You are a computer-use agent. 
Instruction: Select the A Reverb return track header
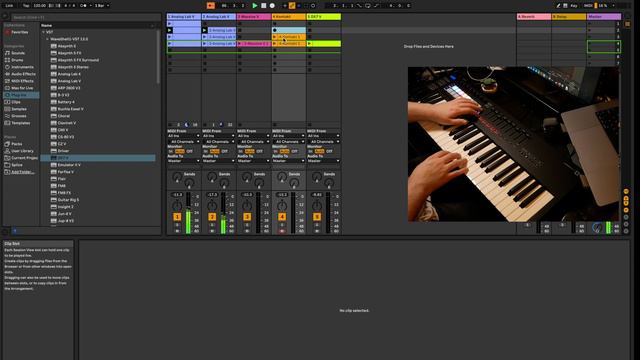coord(534,17)
